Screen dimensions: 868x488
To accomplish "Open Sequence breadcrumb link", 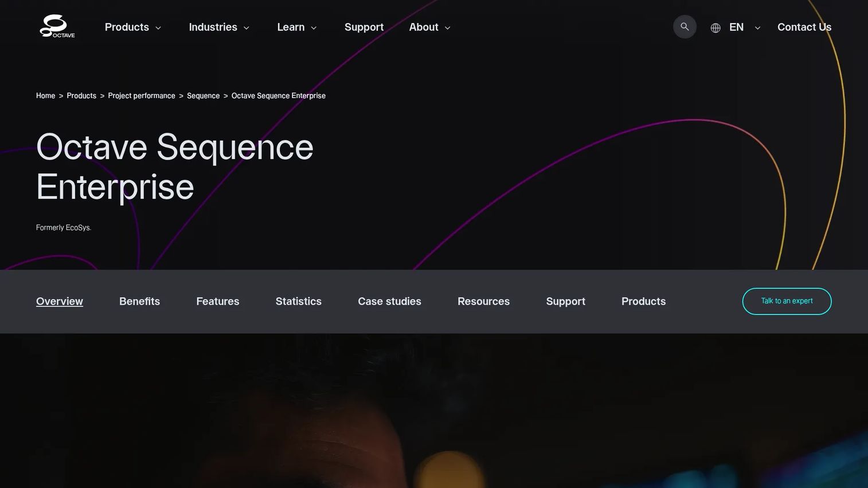I will tap(203, 96).
